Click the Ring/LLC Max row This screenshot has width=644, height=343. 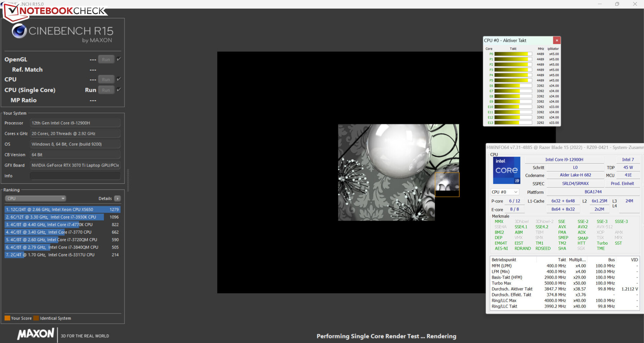(565, 300)
